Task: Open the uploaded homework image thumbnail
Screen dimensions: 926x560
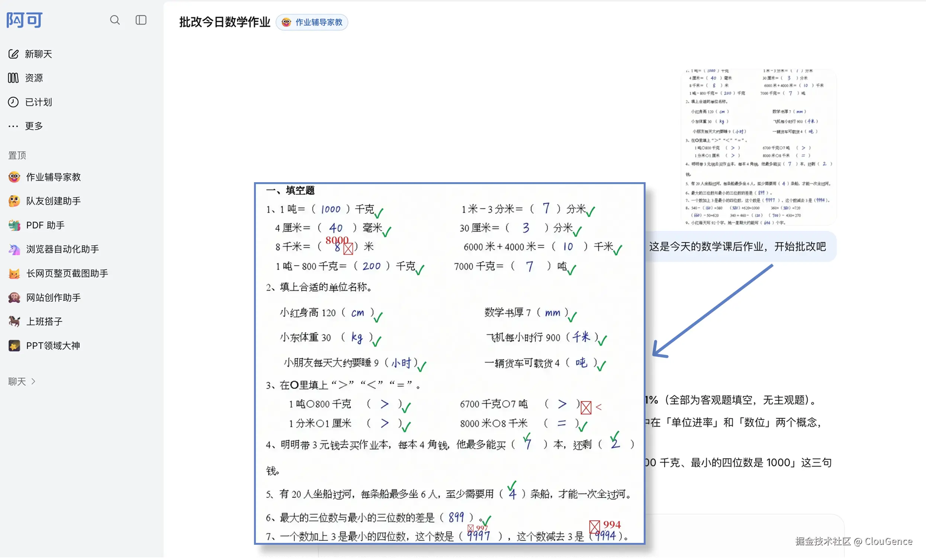Action: 758,147
